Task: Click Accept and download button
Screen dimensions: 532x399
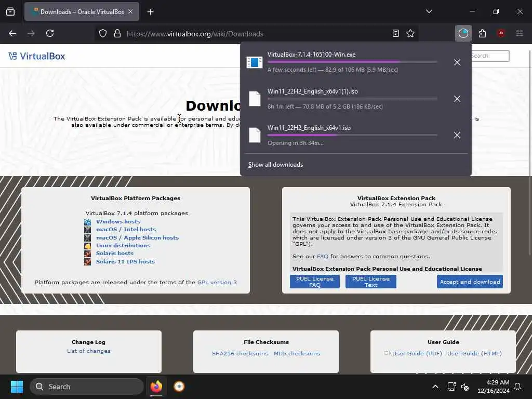Action: coord(470,282)
